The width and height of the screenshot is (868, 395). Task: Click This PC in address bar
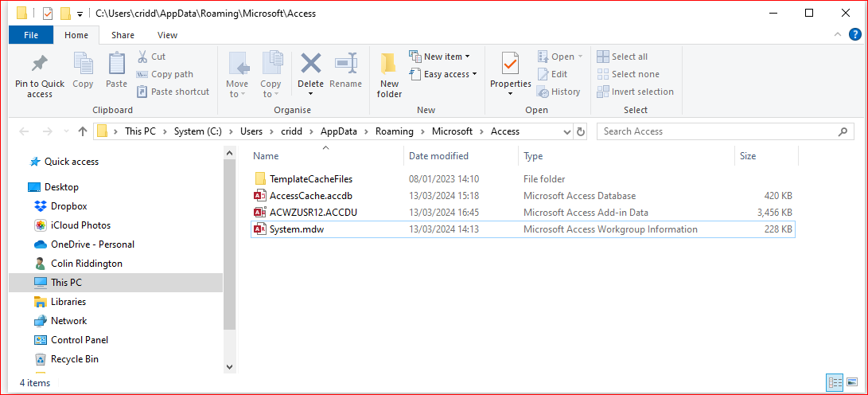click(x=141, y=131)
